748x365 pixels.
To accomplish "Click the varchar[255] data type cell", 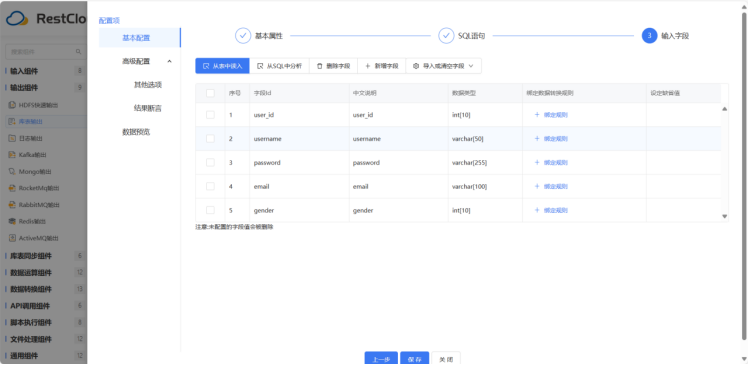I will 485,162.
